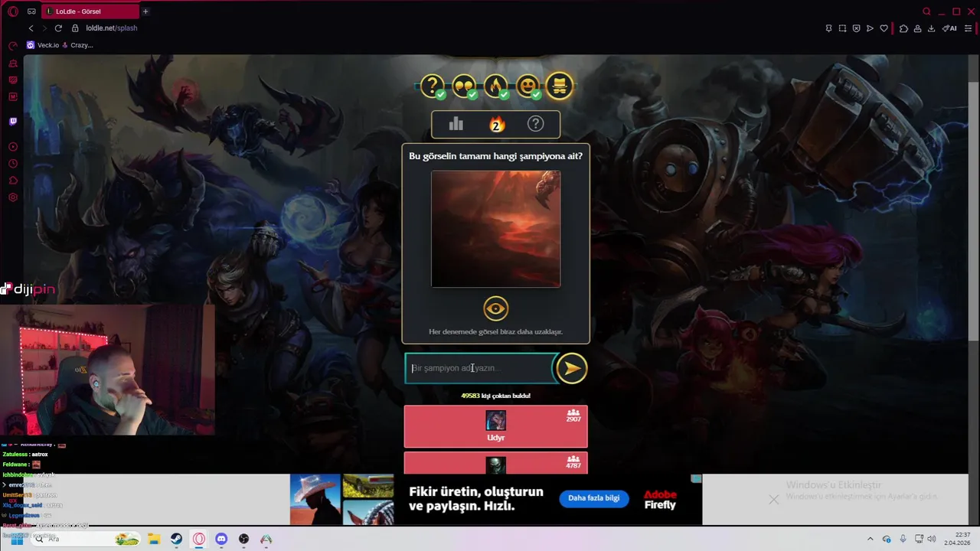Screen dimensions: 980x551
Task: Focus the loldle.net/splash address bar
Action: point(112,28)
